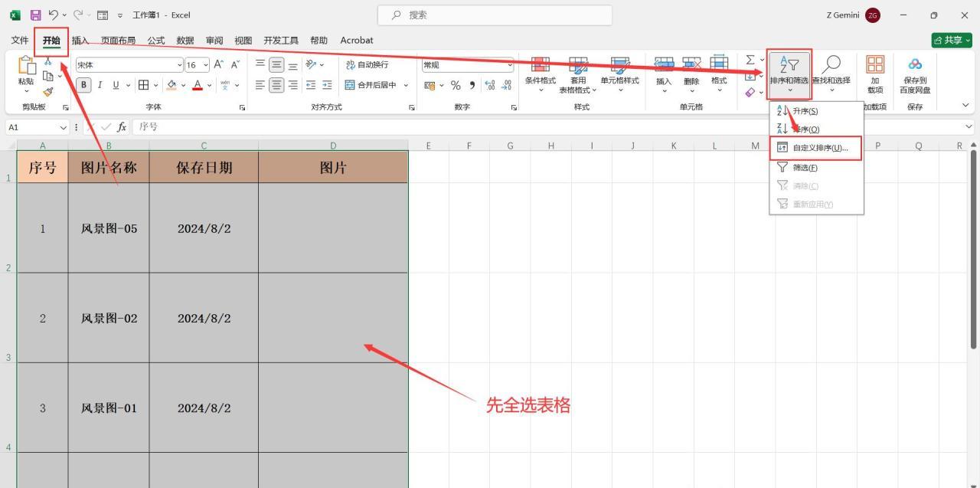Image resolution: width=980 pixels, height=488 pixels.
Task: Click the Decrease Decimal icon
Action: [506, 85]
